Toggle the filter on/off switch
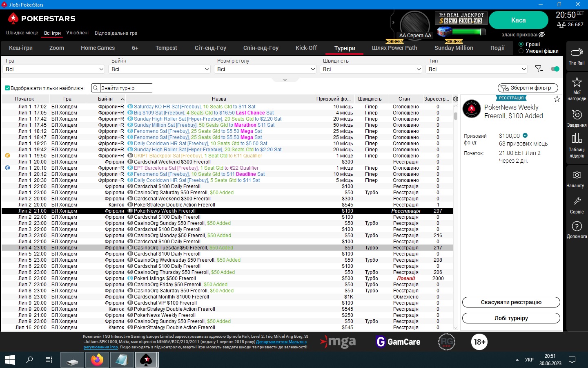588x368 pixels. (555, 69)
